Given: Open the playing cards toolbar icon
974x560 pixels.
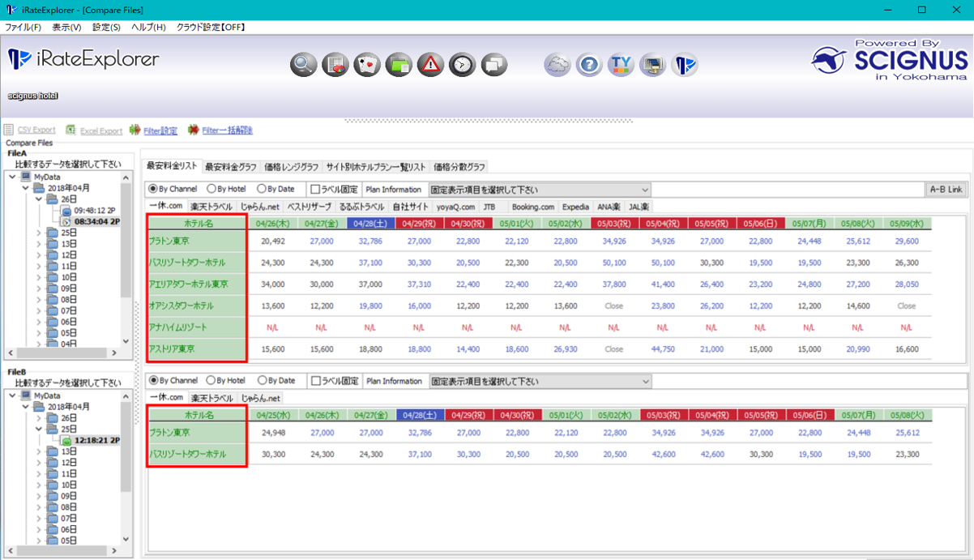Looking at the screenshot, I should pos(367,64).
